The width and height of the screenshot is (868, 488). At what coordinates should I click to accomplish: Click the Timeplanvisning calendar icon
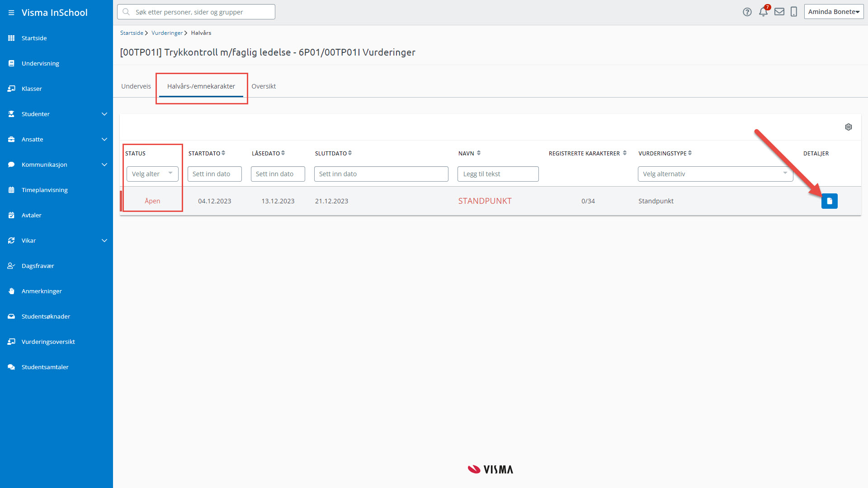tap(11, 190)
